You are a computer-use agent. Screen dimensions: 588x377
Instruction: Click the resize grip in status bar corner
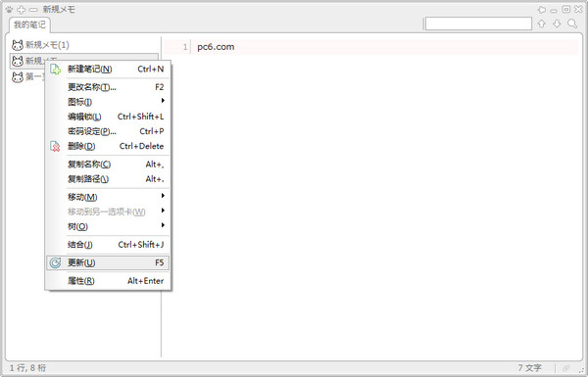pyautogui.click(x=581, y=370)
